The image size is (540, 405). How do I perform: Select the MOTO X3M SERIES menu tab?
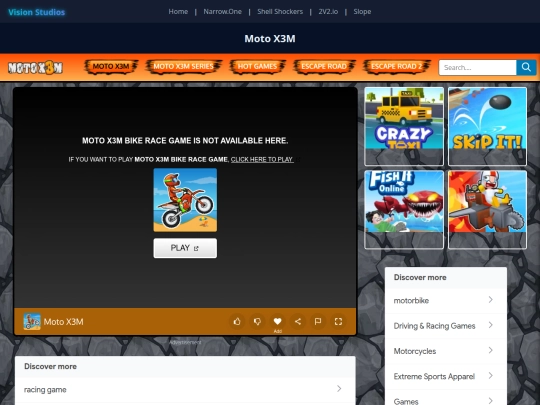pos(184,66)
